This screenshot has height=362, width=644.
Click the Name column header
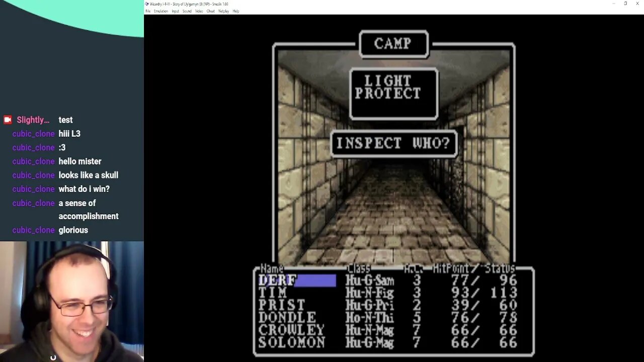[x=272, y=269]
